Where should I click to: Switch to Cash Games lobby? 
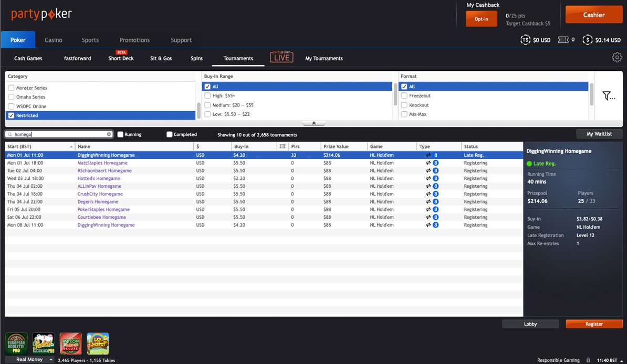[x=28, y=58]
